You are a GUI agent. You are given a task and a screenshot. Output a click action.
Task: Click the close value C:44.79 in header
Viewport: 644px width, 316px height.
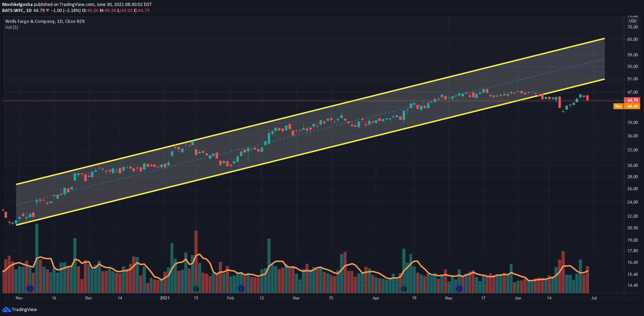click(142, 11)
